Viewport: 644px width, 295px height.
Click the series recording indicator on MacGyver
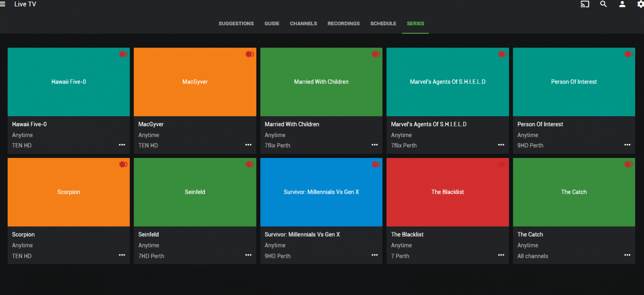click(250, 54)
